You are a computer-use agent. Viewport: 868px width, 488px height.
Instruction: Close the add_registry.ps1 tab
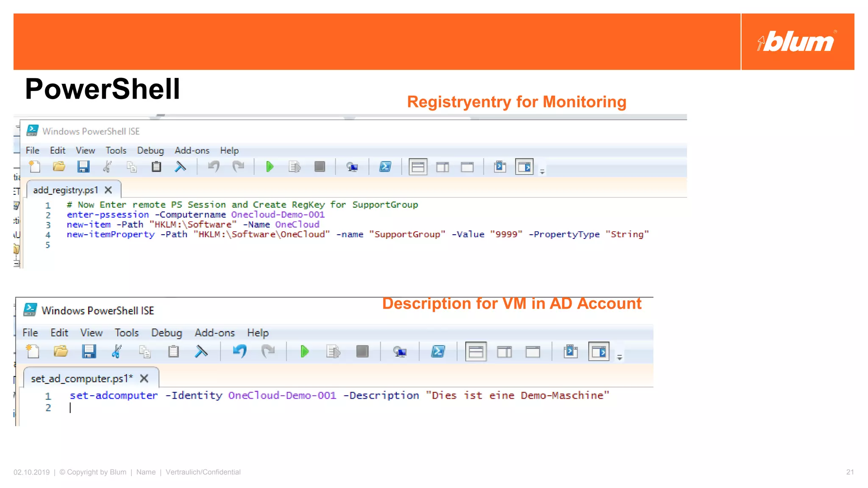pos(108,190)
